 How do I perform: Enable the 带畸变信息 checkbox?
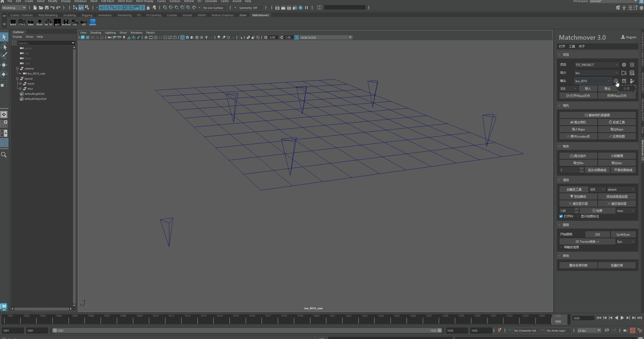point(561,247)
